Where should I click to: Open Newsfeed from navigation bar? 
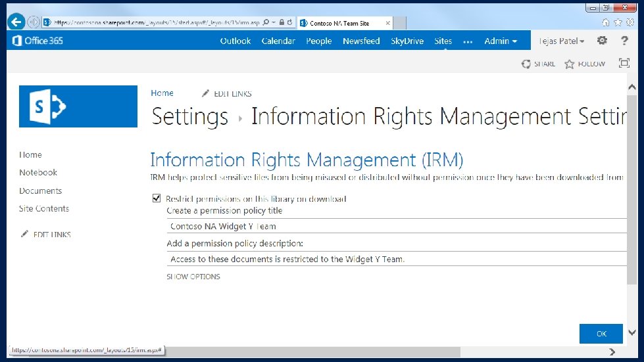point(361,41)
